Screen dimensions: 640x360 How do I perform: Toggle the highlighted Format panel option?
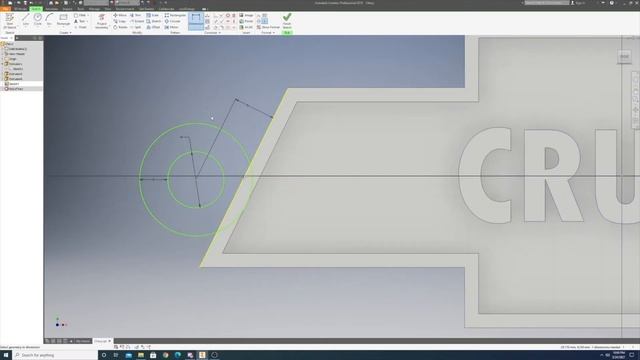(x=264, y=21)
